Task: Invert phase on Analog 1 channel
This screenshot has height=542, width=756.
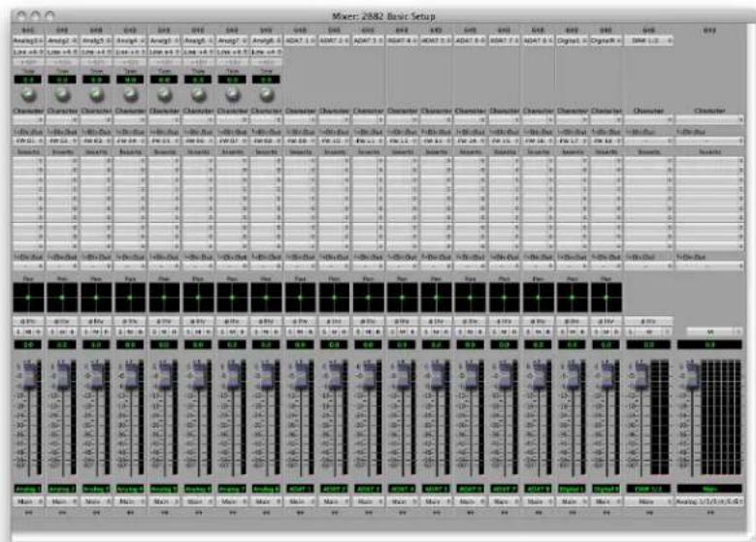Action: pyautogui.click(x=28, y=321)
